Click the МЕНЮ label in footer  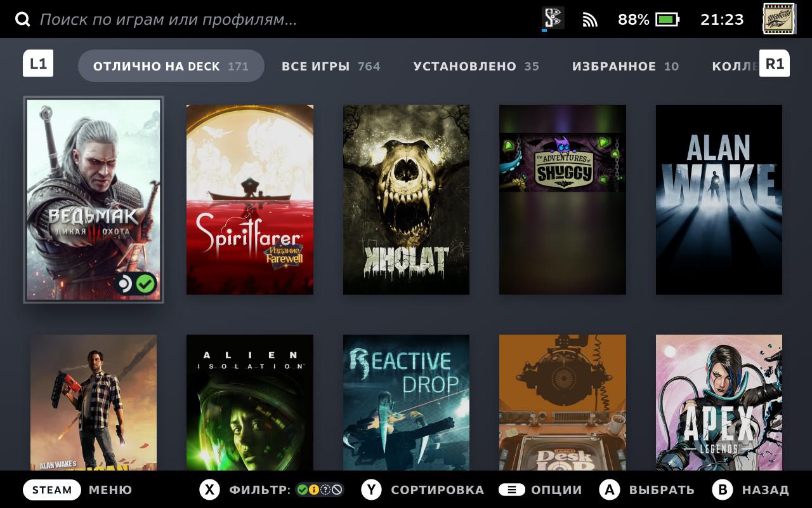click(x=110, y=490)
